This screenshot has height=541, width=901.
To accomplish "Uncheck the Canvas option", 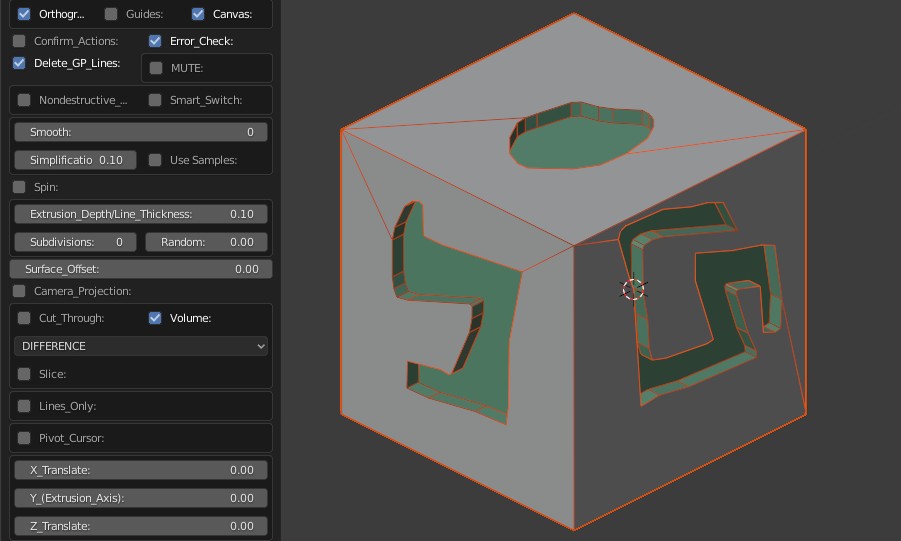I will 198,14.
